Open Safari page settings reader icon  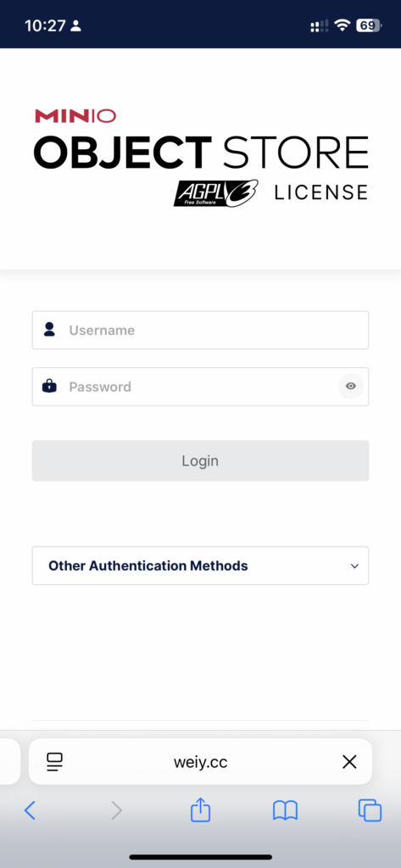pos(55,762)
